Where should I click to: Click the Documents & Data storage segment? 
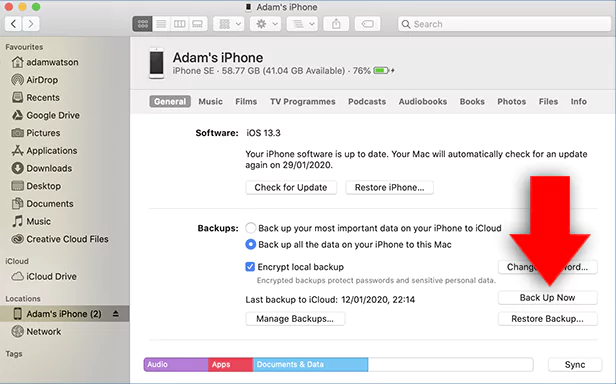click(311, 364)
